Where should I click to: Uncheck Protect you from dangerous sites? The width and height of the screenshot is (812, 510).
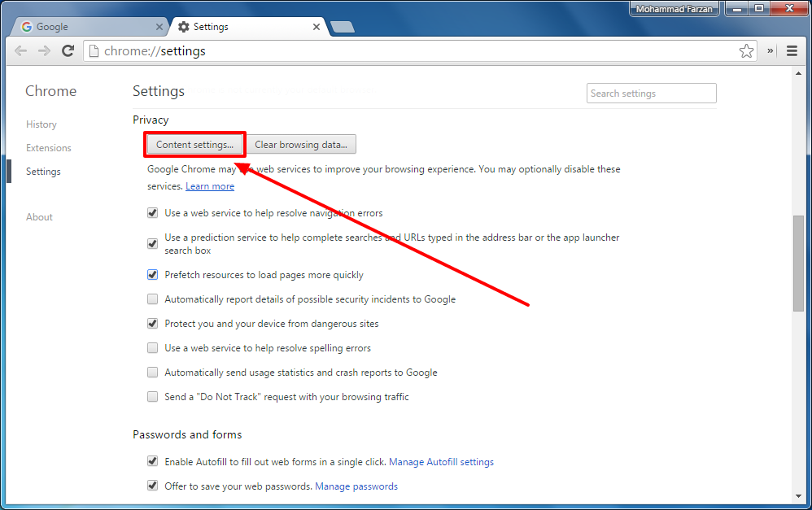point(152,324)
